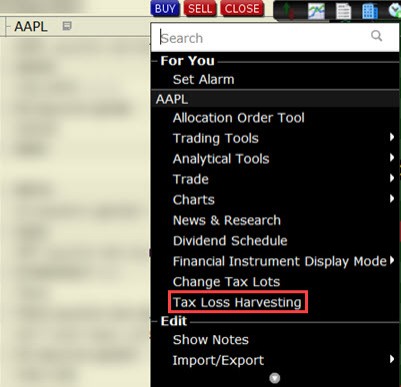
Task: Open the document list icon in toolbar
Action: [343, 11]
